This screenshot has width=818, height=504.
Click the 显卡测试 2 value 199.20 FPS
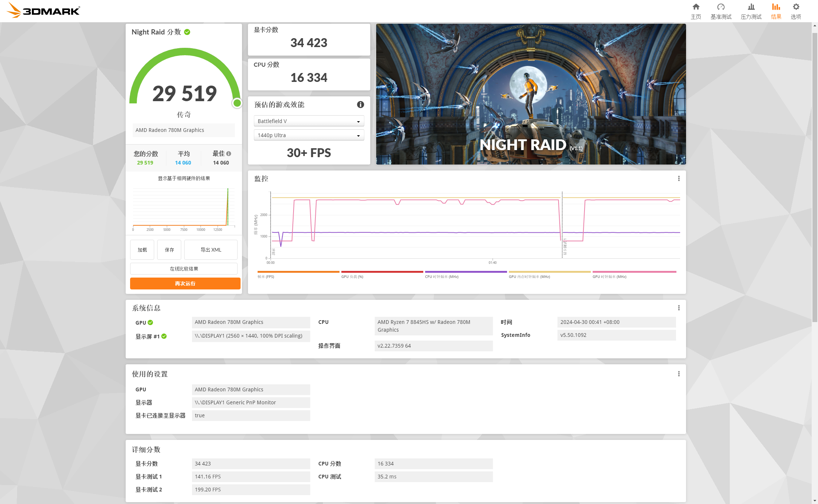pyautogui.click(x=251, y=490)
